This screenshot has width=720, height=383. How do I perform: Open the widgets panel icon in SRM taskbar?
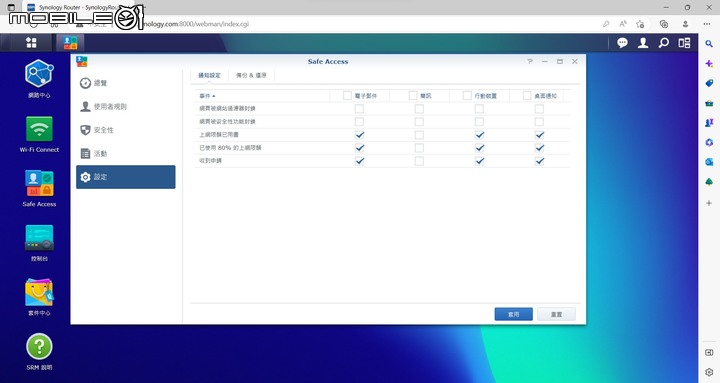pos(684,43)
